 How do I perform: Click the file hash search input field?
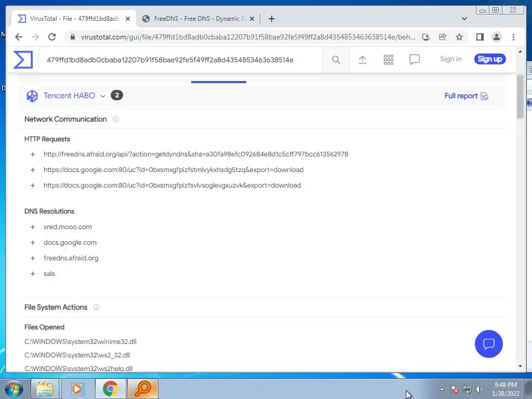181,60
